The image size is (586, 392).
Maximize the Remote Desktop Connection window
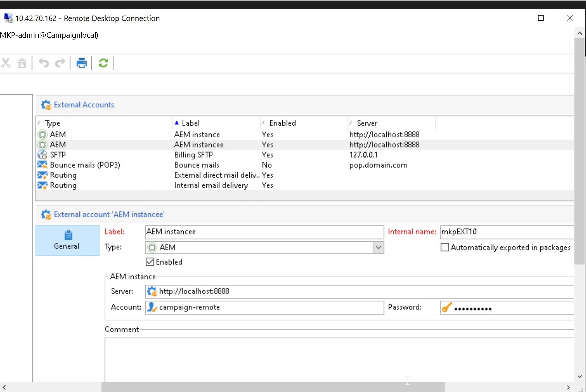(541, 18)
